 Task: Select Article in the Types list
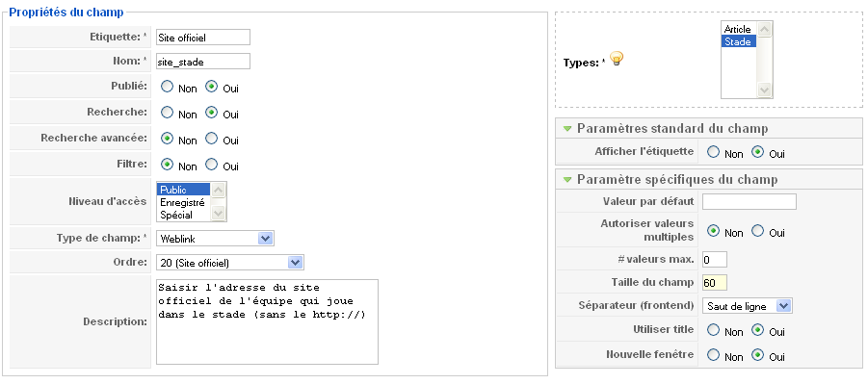(738, 29)
